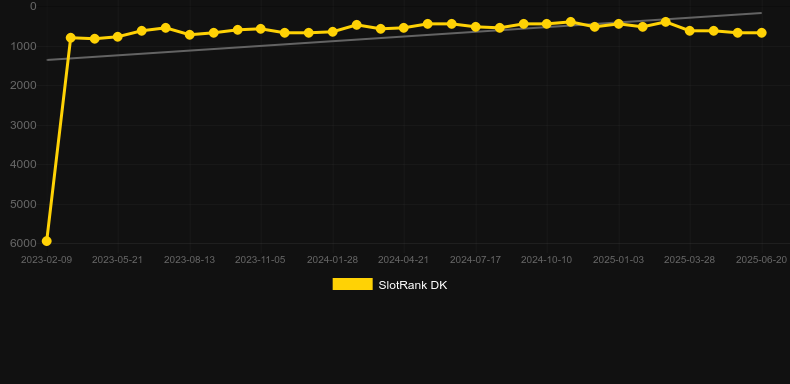Image resolution: width=790 pixels, height=384 pixels.
Task: Click the data point above 2024-07-17
Action: 476,27
